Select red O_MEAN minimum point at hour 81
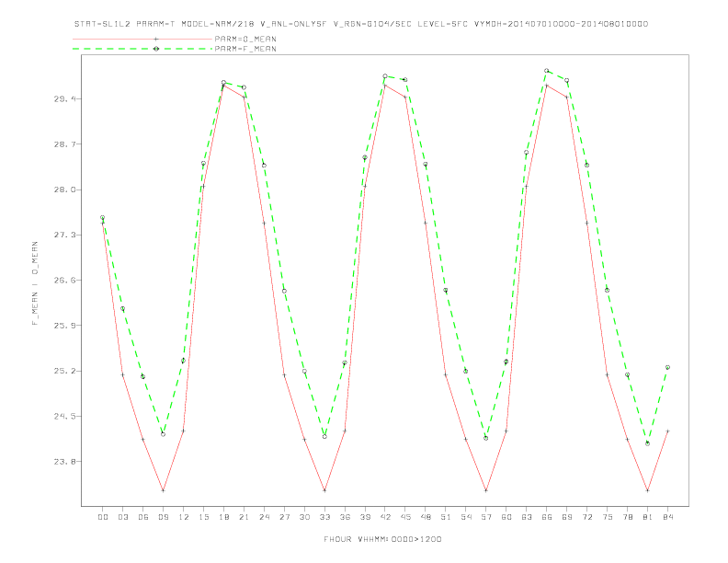 pos(648,490)
